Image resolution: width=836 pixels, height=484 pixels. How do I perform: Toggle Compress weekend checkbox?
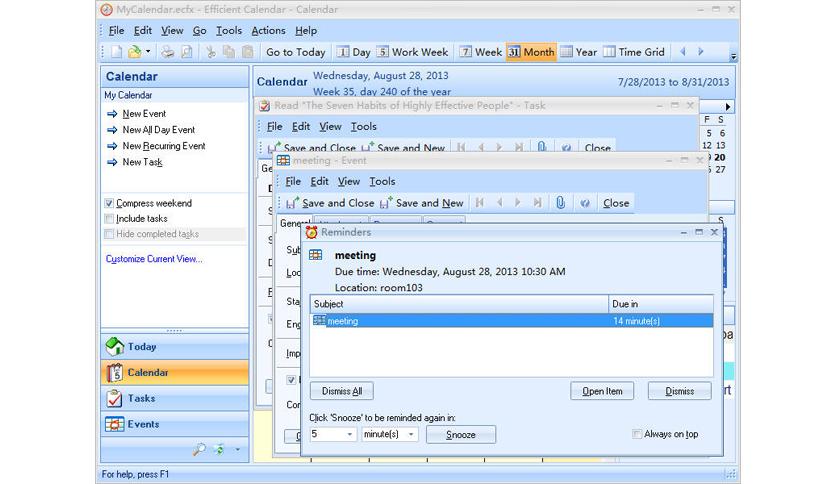pyautogui.click(x=109, y=203)
